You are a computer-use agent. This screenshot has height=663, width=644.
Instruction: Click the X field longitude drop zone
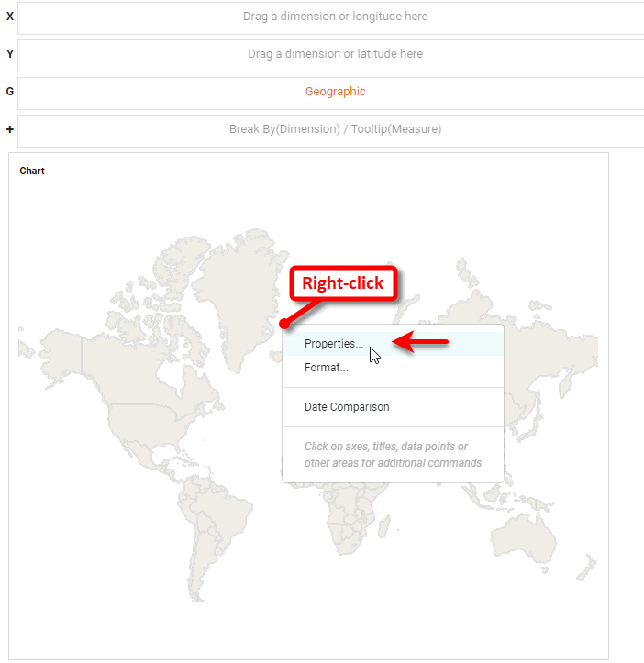[x=335, y=17]
